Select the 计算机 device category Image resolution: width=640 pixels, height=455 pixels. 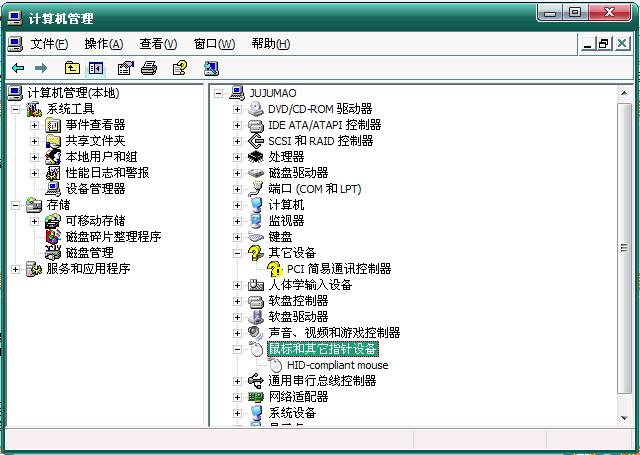(286, 205)
